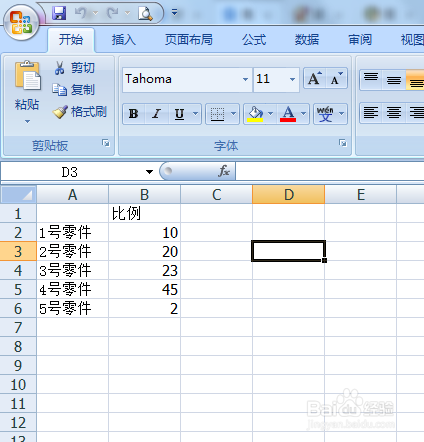The height and width of the screenshot is (442, 424).
Task: Expand the Name Box dropdown arrow
Action: [x=149, y=172]
